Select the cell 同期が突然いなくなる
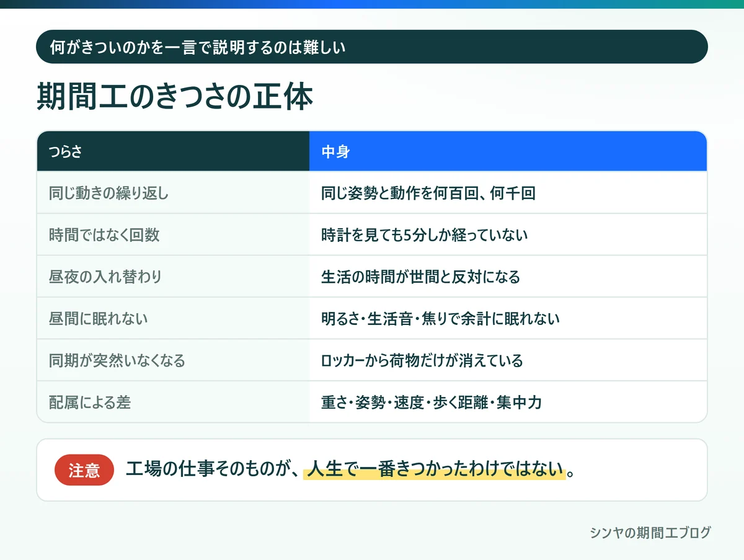Image resolution: width=744 pixels, height=560 pixels. [173, 360]
